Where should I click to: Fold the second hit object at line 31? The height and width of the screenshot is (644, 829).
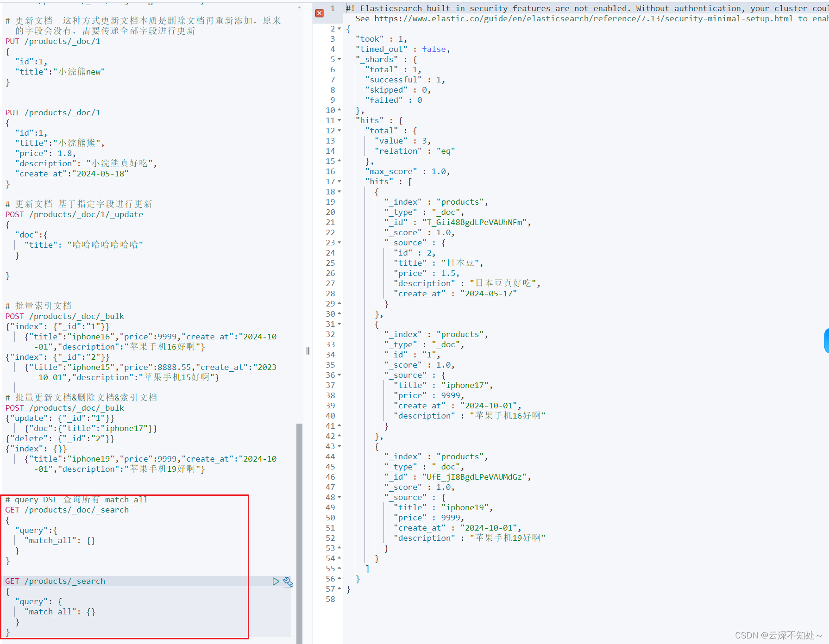pyautogui.click(x=339, y=324)
